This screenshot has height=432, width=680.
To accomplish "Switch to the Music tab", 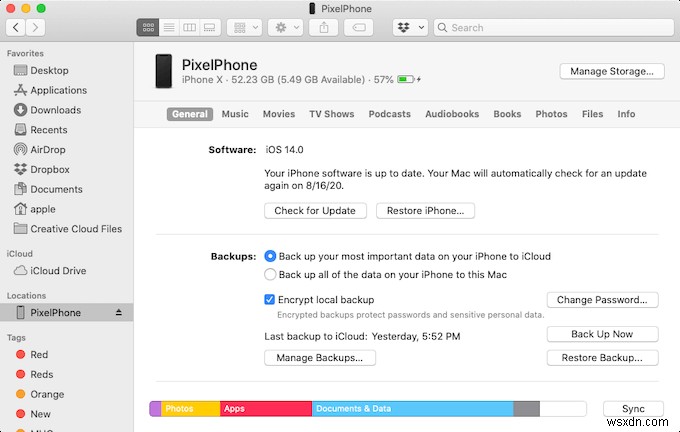I will click(235, 114).
